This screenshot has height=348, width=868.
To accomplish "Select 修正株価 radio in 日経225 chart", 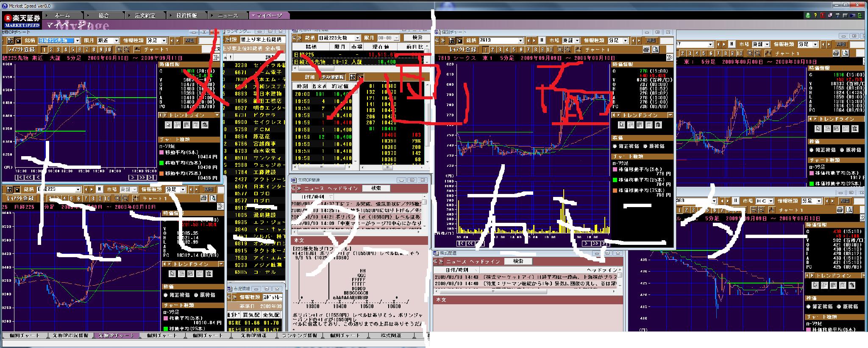I will click(166, 295).
